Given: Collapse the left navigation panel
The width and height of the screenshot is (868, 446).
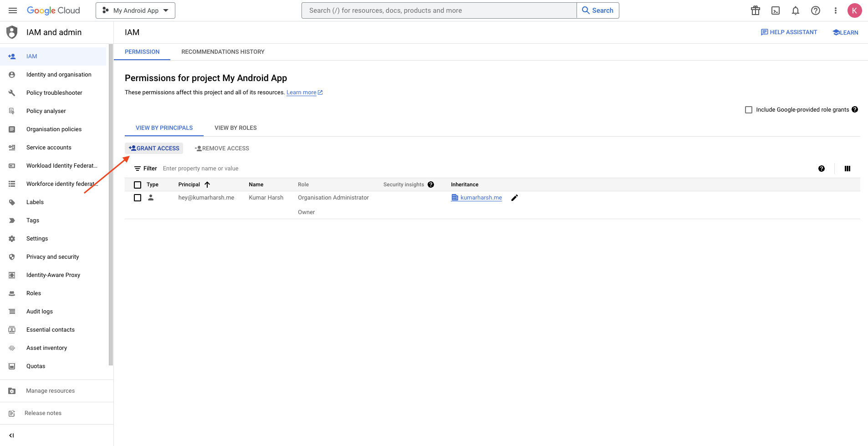Looking at the screenshot, I should pyautogui.click(x=11, y=435).
